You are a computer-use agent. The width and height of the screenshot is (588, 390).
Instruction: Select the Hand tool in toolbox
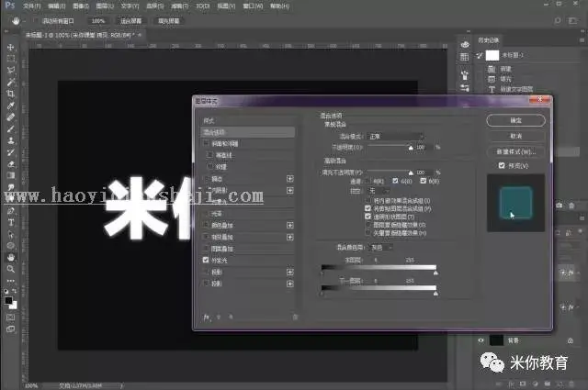click(10, 257)
